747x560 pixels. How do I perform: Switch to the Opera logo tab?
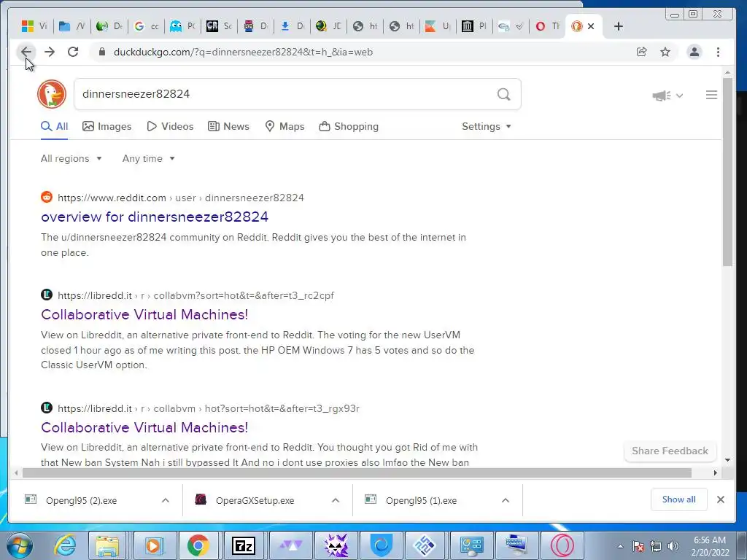(547, 26)
